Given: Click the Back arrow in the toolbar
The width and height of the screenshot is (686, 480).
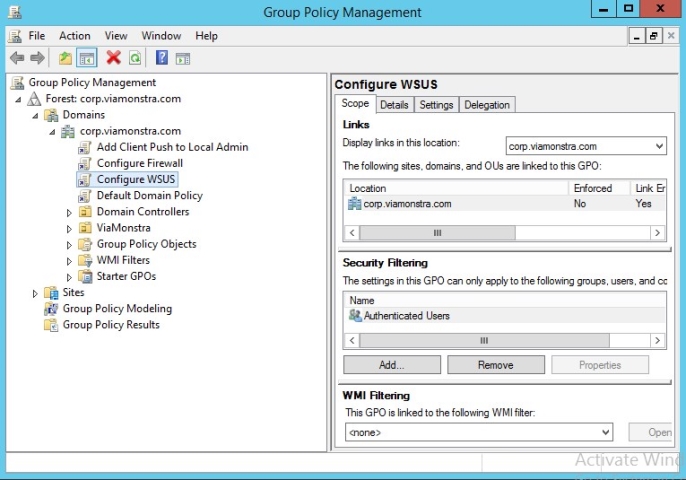Looking at the screenshot, I should pyautogui.click(x=17, y=58).
